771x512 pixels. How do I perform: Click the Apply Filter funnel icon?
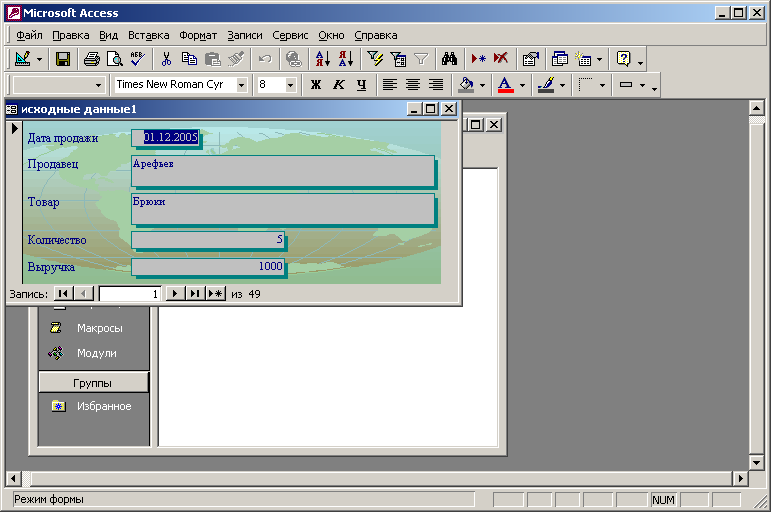point(421,60)
